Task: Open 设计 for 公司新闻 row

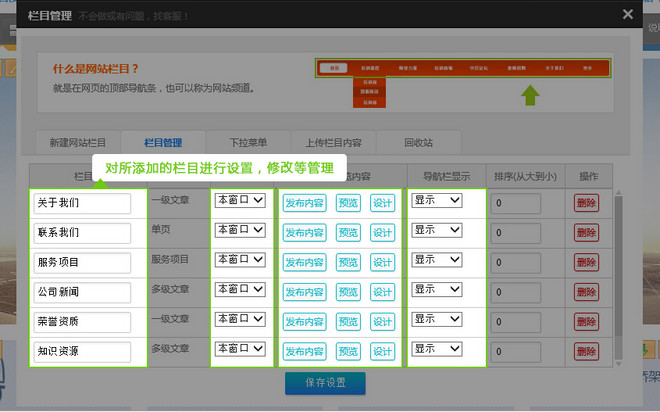Action: coord(382,292)
